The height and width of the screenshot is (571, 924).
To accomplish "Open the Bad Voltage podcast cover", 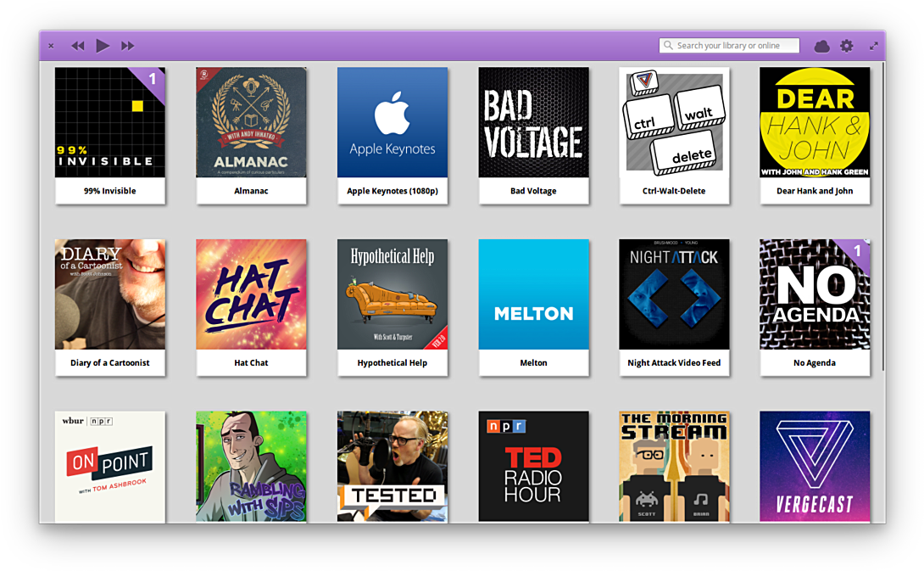I will coord(533,122).
